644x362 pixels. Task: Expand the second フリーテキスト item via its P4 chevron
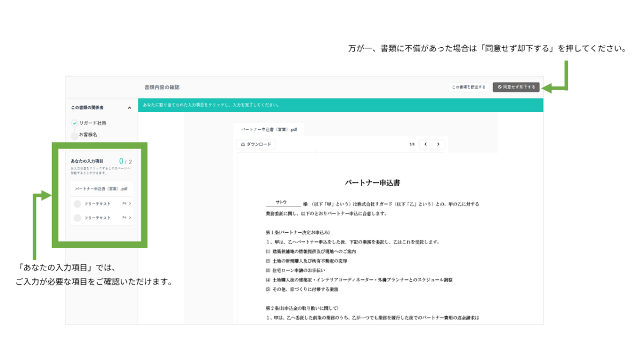[129, 217]
